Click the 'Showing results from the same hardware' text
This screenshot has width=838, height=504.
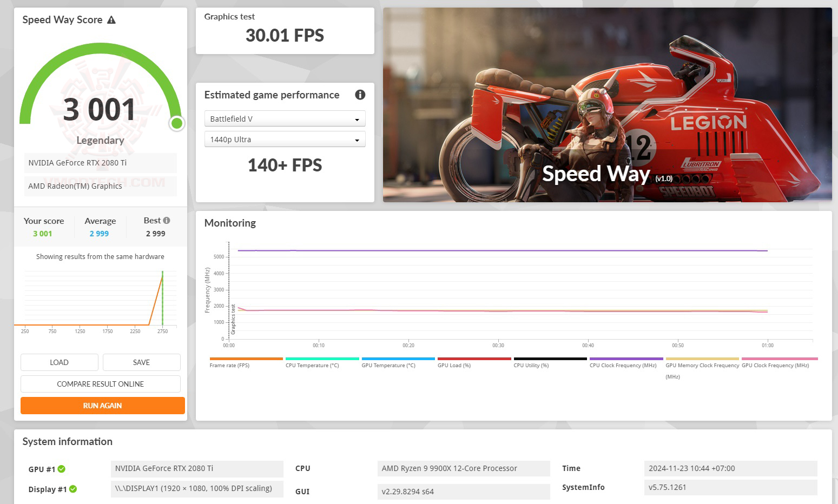100,257
